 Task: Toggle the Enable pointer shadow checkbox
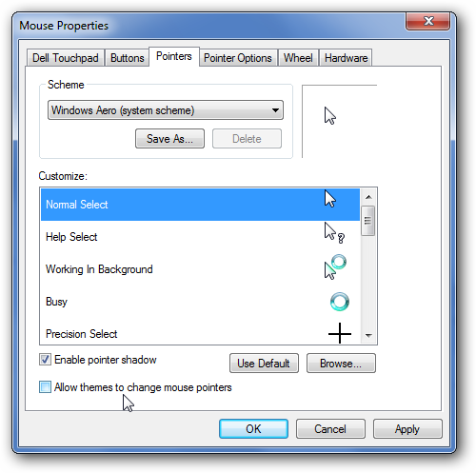[x=45, y=360]
